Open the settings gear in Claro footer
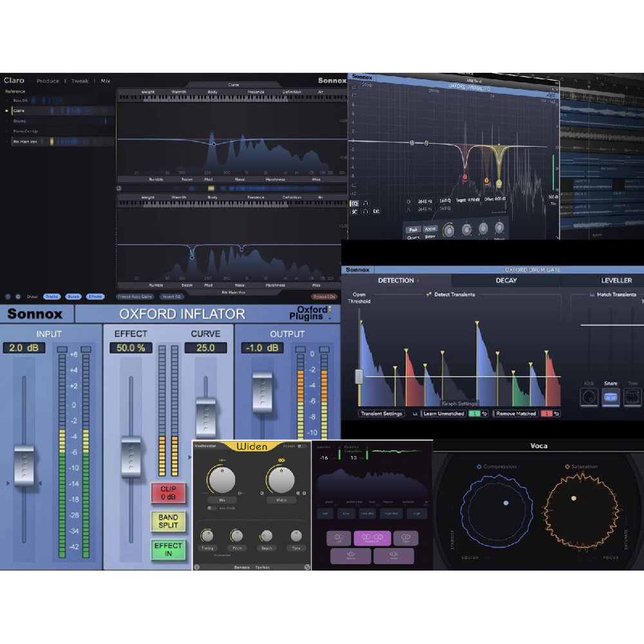The image size is (644, 644). [18, 296]
